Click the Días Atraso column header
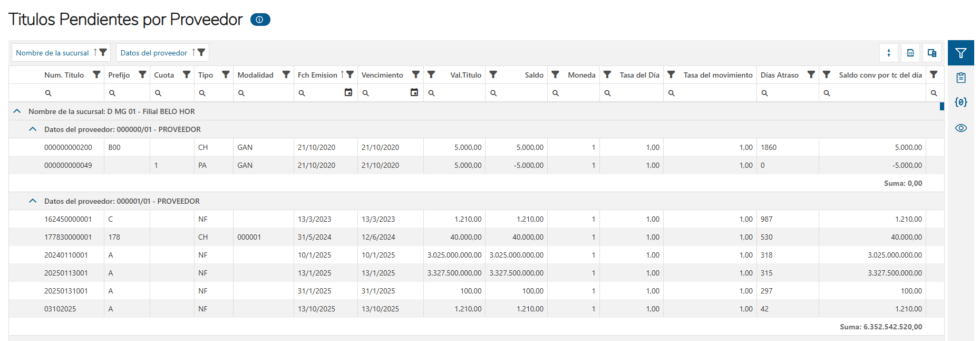Viewport: 980px width, 341px height. tap(779, 75)
